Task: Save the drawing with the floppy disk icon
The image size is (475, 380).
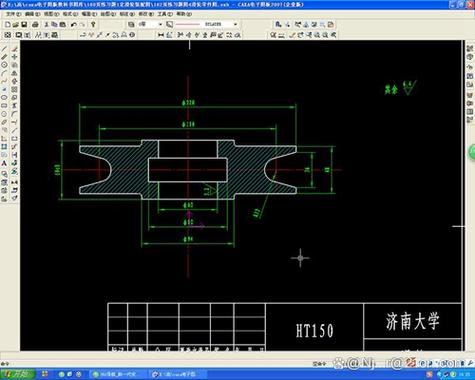Action: [24, 25]
